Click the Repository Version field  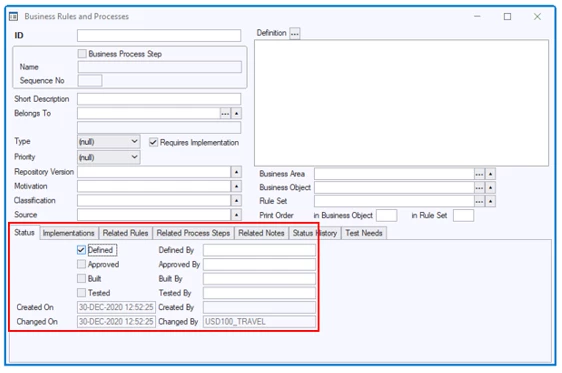point(154,172)
